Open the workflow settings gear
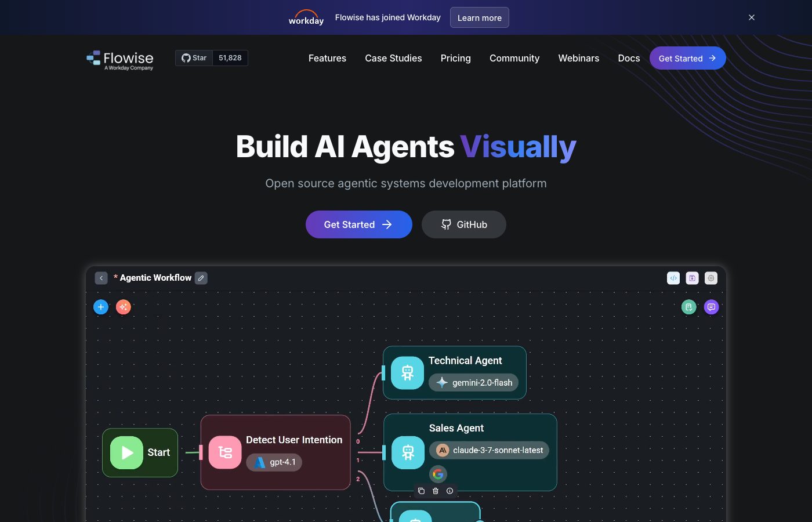Viewport: 812px width, 522px height. (711, 278)
